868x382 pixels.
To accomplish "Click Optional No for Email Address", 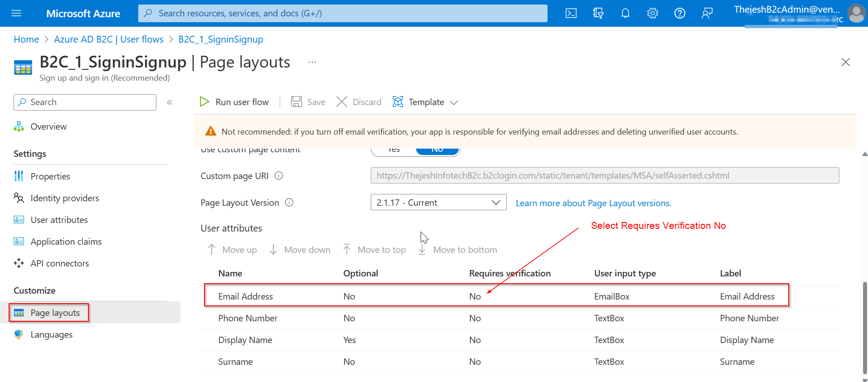I will 349,296.
